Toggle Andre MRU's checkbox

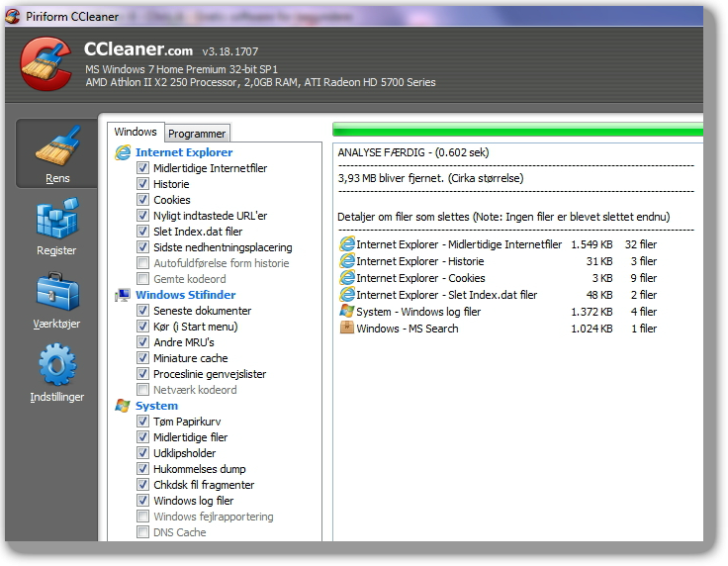point(142,342)
